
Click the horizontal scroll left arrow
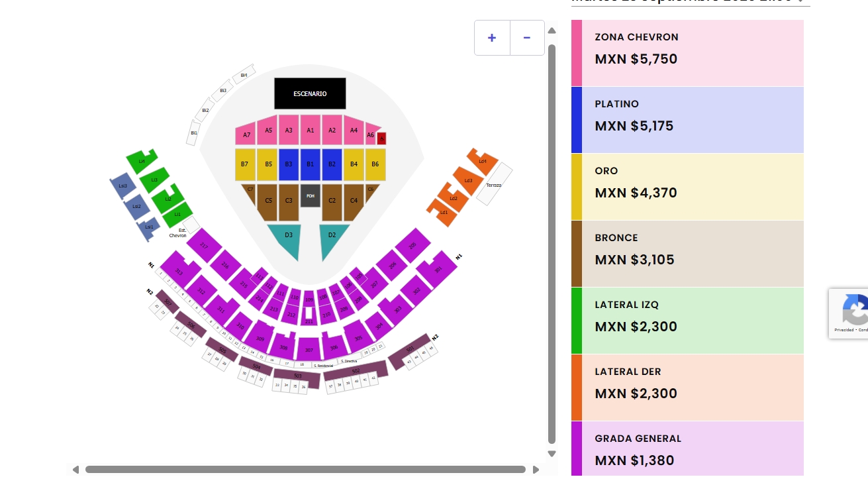tap(75, 470)
